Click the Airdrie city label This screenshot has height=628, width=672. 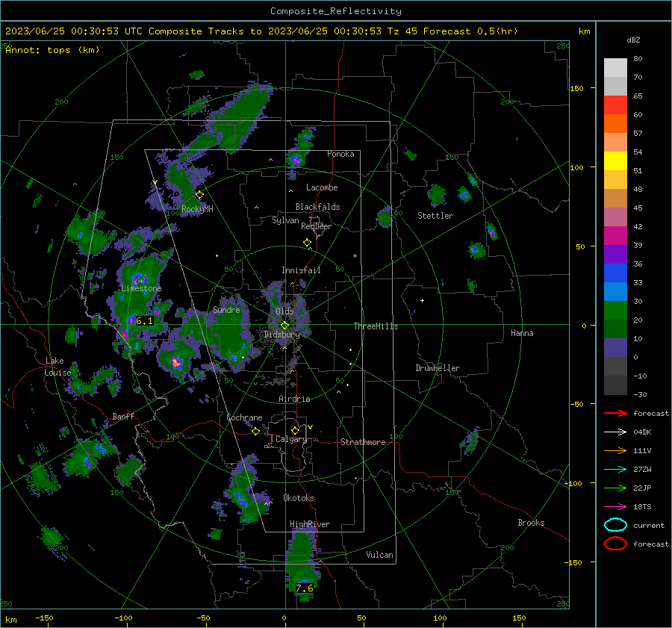[294, 399]
